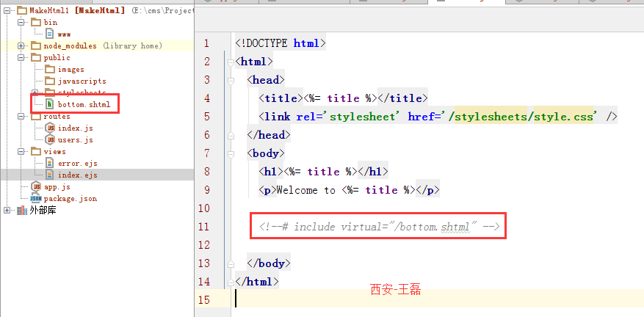Open users.js under routes
Viewport: 644px width, 317px height.
tap(76, 140)
